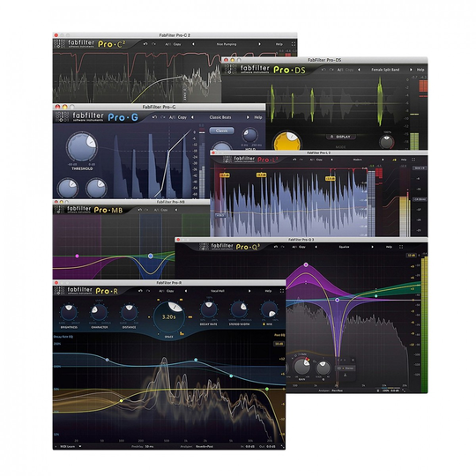Undo in the Pro-DS window
Screen dimensions: 476x476
tap(324, 70)
